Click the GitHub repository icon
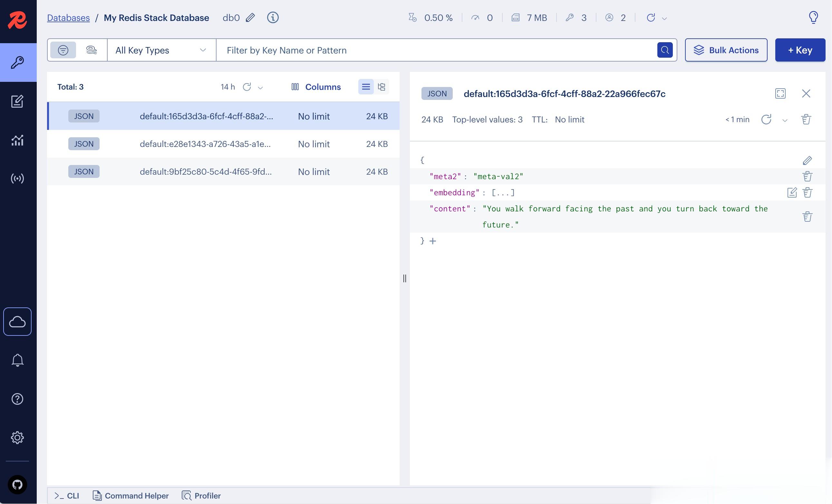Screen dimensions: 832x504 17,485
